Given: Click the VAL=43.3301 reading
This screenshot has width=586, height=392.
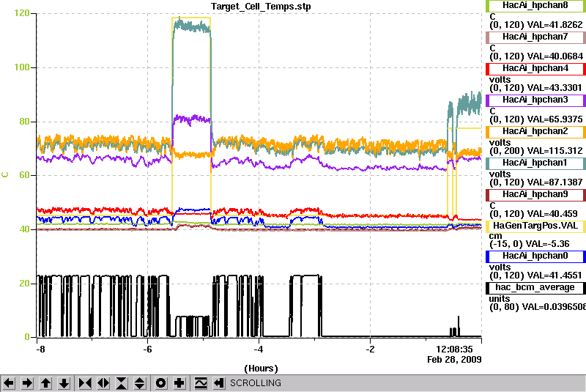Looking at the screenshot, I should click(555, 88).
